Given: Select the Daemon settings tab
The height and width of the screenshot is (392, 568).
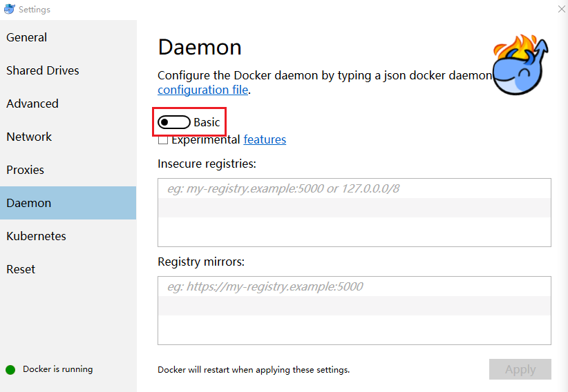Looking at the screenshot, I should click(68, 203).
